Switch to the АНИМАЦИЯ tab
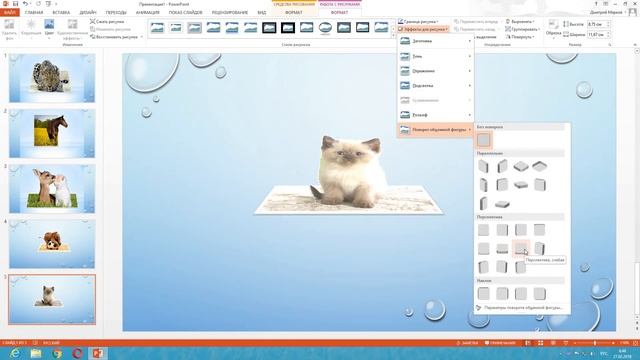This screenshot has height=360, width=640. (x=148, y=13)
